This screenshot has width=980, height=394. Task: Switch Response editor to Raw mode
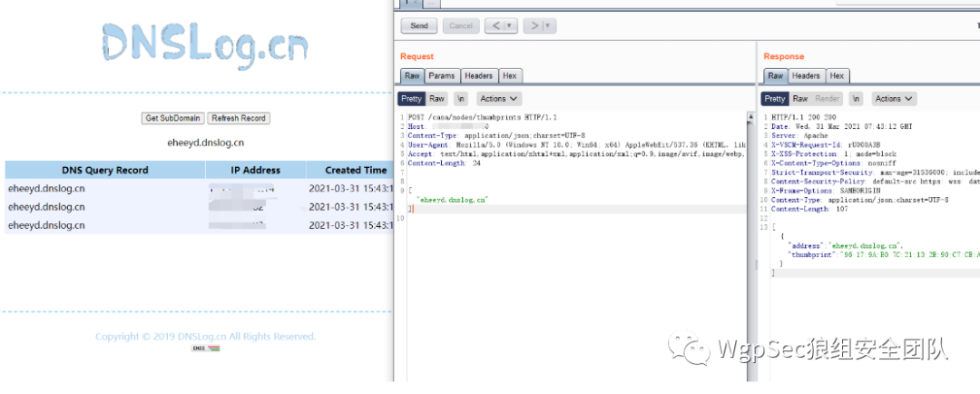coord(800,99)
